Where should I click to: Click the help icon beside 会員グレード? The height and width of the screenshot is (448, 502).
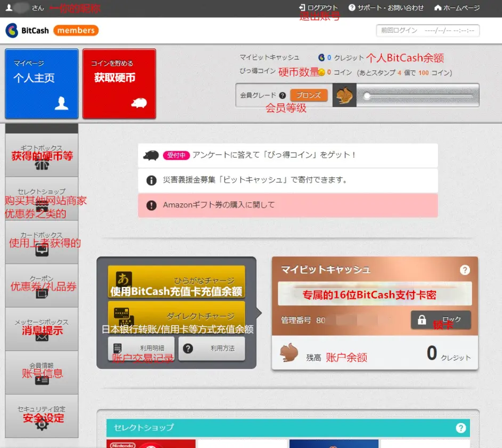(x=282, y=95)
